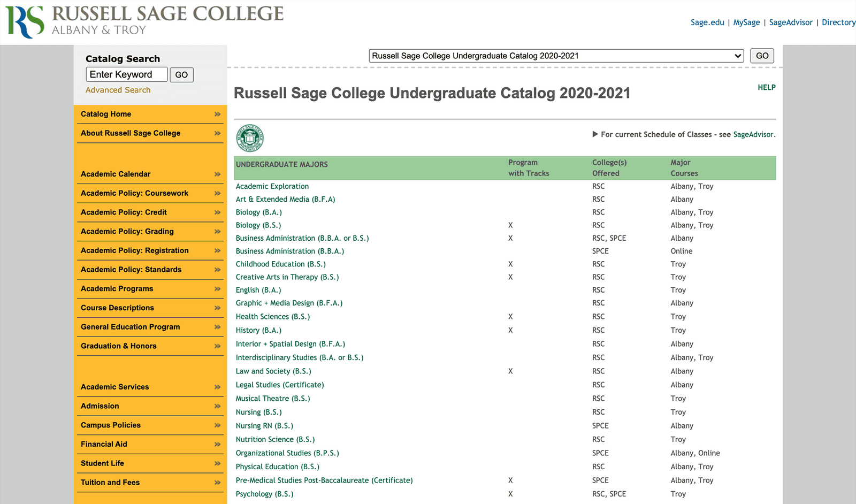Image resolution: width=856 pixels, height=504 pixels.
Task: Click chevron arrows beside Student Life
Action: click(217, 463)
